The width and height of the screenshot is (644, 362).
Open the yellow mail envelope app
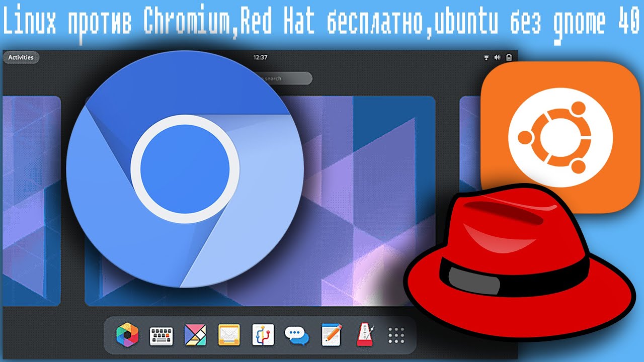click(x=229, y=335)
